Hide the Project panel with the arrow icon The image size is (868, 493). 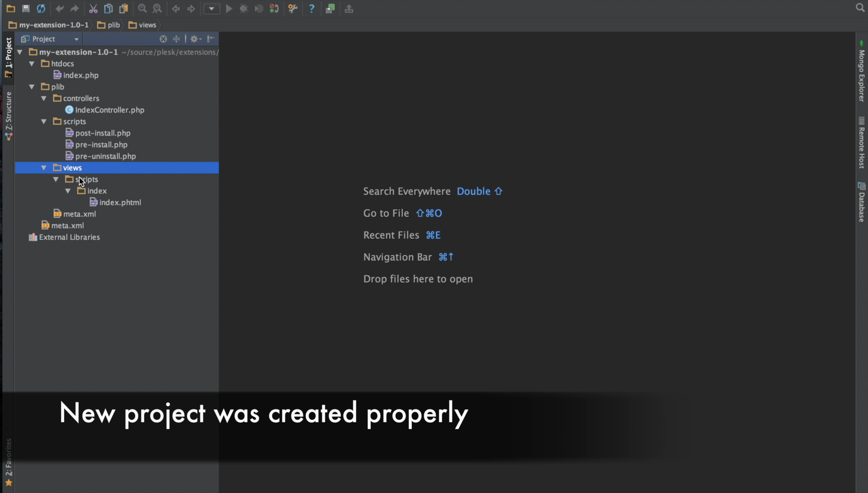point(211,39)
